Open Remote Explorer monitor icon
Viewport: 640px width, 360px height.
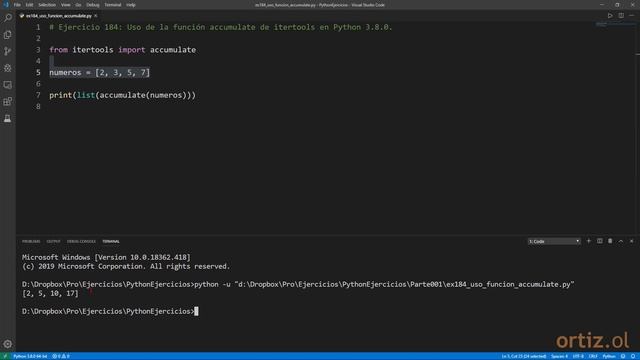click(8, 85)
